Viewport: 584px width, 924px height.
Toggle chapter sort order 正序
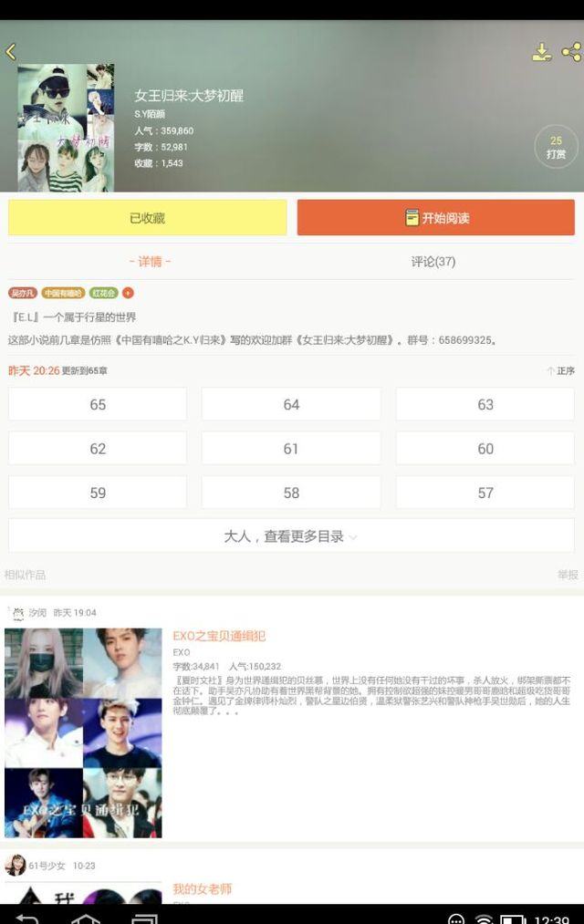coord(560,370)
